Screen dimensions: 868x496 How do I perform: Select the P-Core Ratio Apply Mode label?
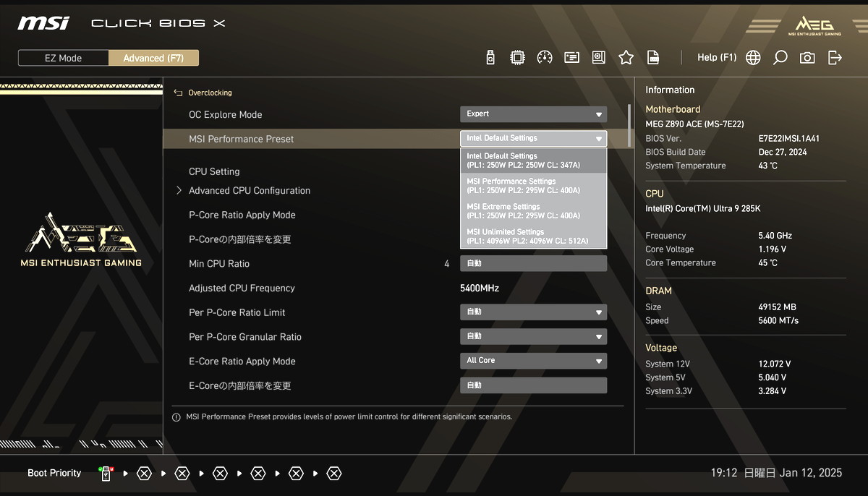click(242, 215)
